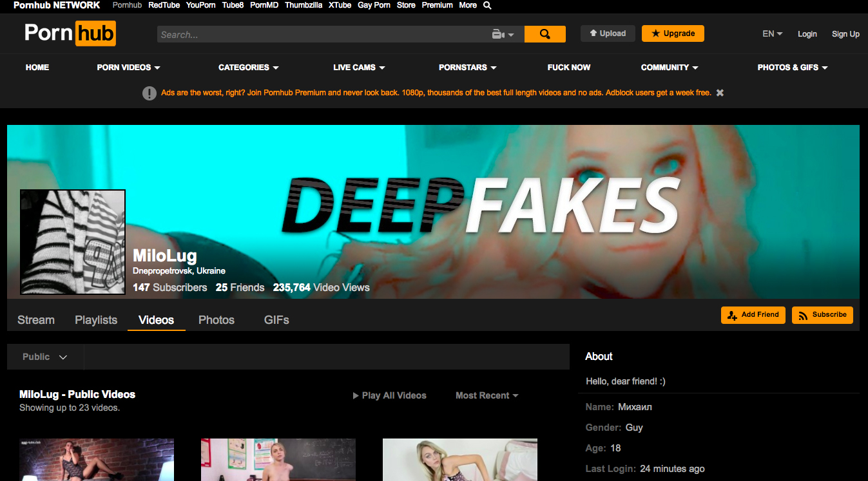Click the Subscribe button
Screen dimensions: 868x481
tap(822, 315)
